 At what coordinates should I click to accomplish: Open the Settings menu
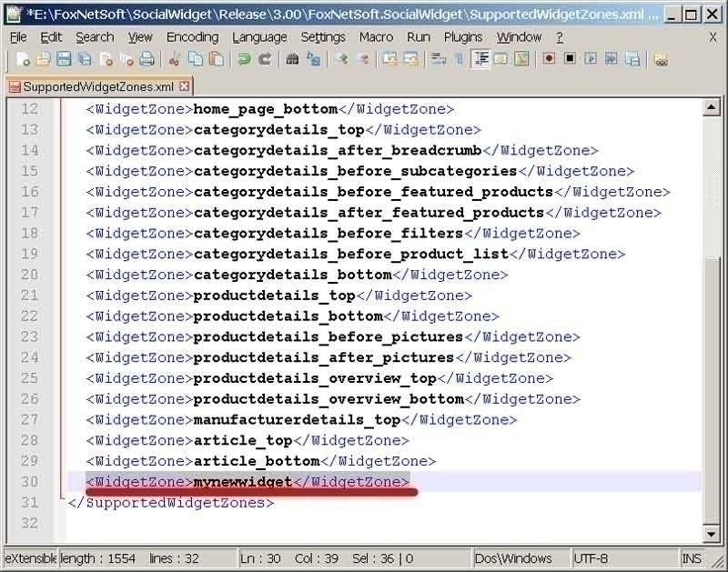coord(323,37)
